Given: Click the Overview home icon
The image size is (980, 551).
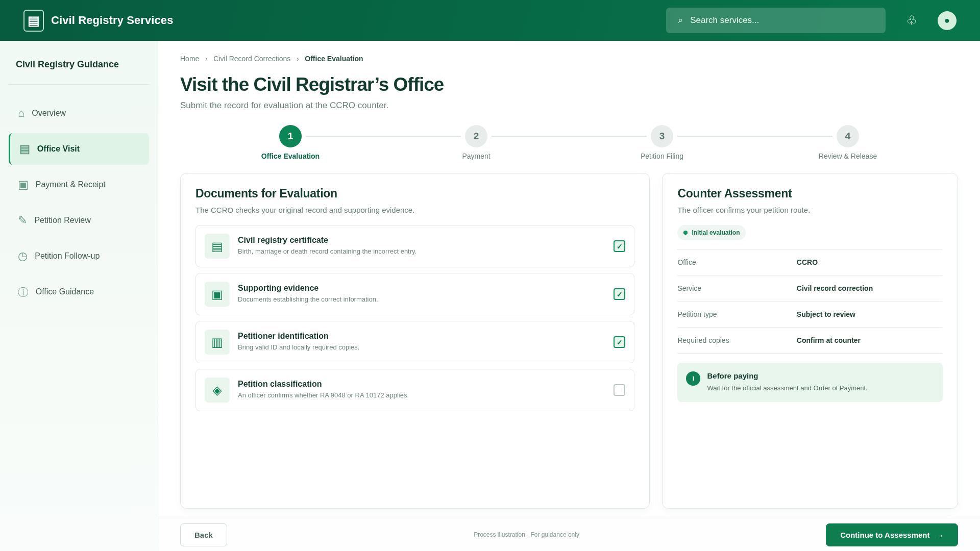Looking at the screenshot, I should [21, 113].
